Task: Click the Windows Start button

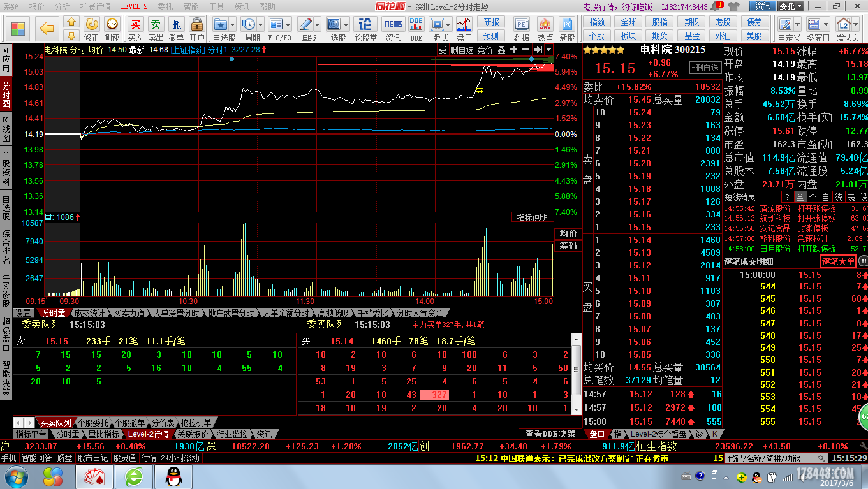Action: point(15,477)
